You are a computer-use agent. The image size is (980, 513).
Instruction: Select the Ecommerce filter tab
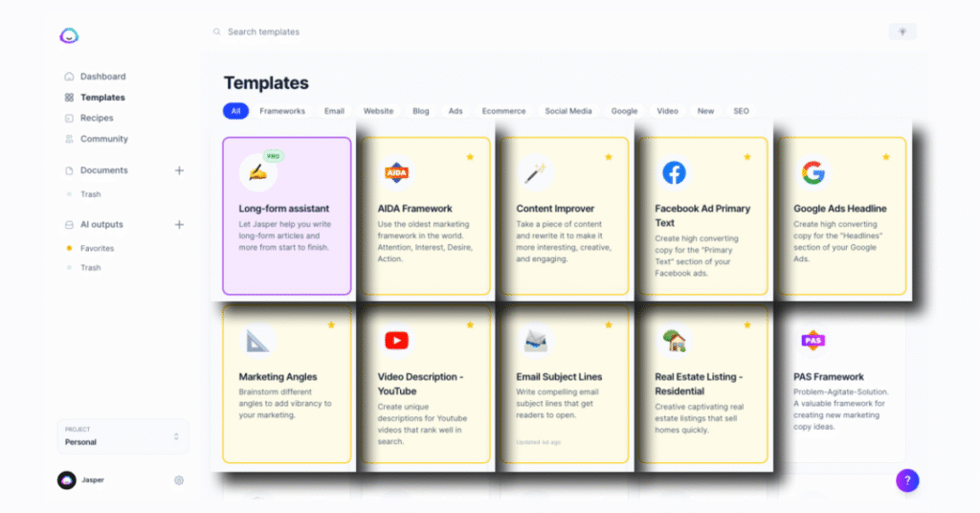[503, 111]
